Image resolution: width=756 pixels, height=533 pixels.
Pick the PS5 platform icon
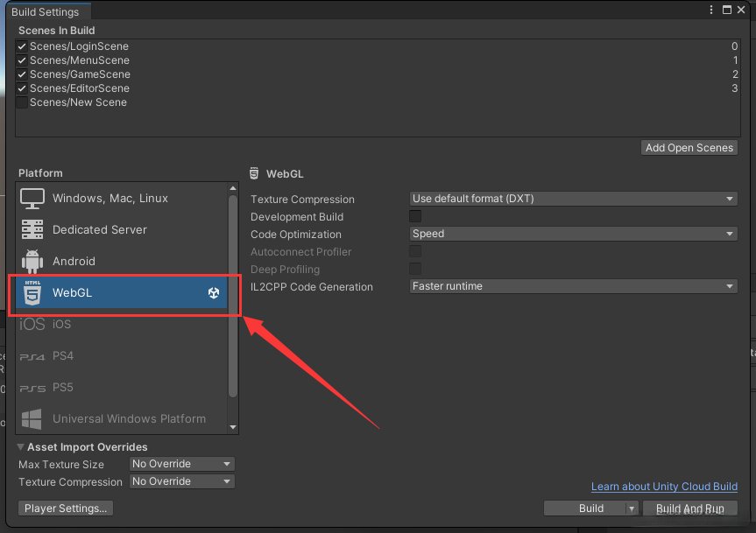pyautogui.click(x=32, y=388)
